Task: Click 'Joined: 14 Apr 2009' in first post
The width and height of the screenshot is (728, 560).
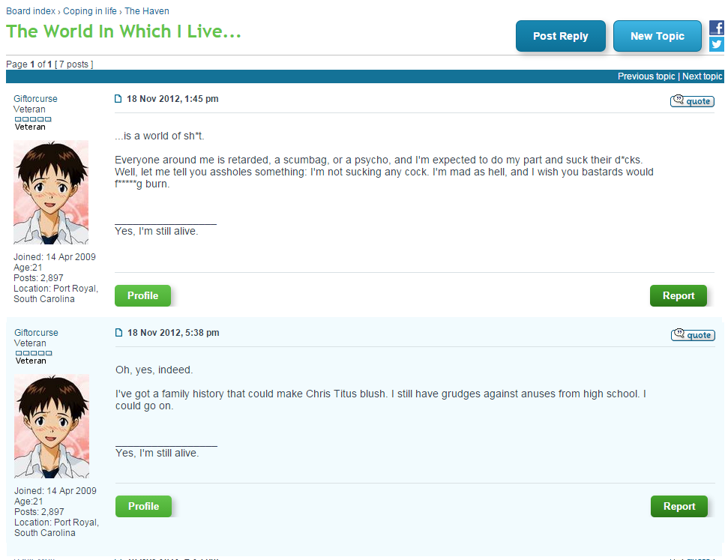Action: pos(54,257)
